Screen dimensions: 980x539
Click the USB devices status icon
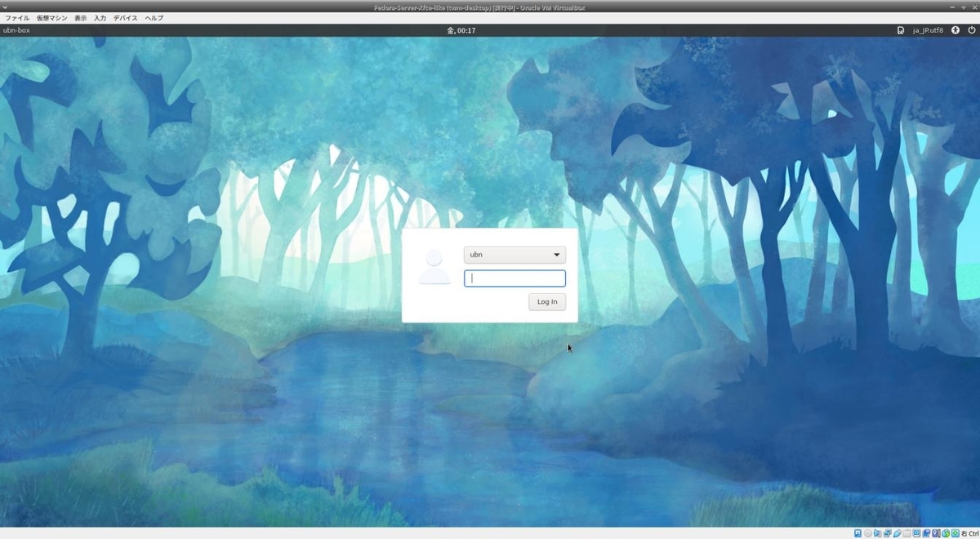click(x=898, y=533)
